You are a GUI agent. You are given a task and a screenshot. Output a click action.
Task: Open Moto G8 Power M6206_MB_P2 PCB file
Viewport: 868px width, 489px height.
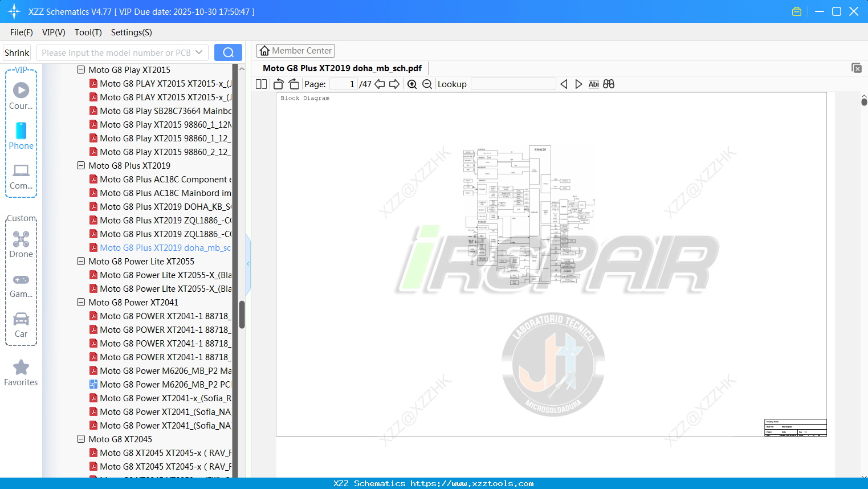(160, 384)
